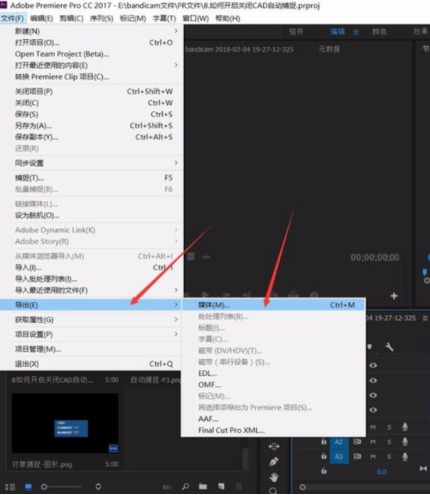Image resolution: width=430 pixels, height=495 pixels.
Task: Click 导入(I)... in File menu
Action: click(x=92, y=268)
